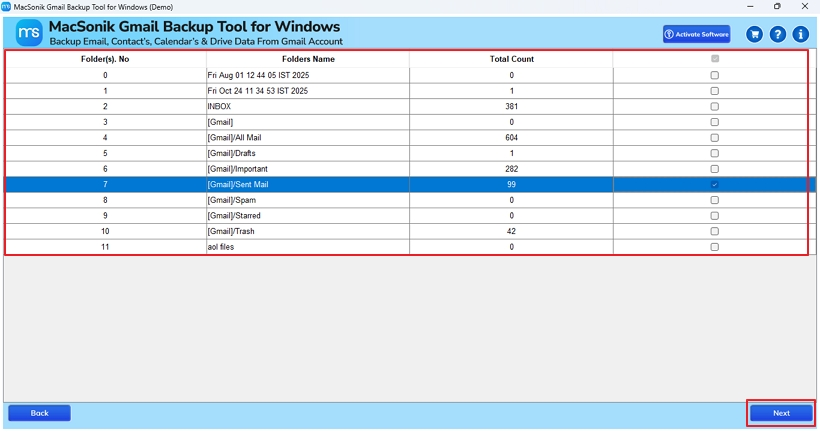Click Activate Software button

click(697, 34)
